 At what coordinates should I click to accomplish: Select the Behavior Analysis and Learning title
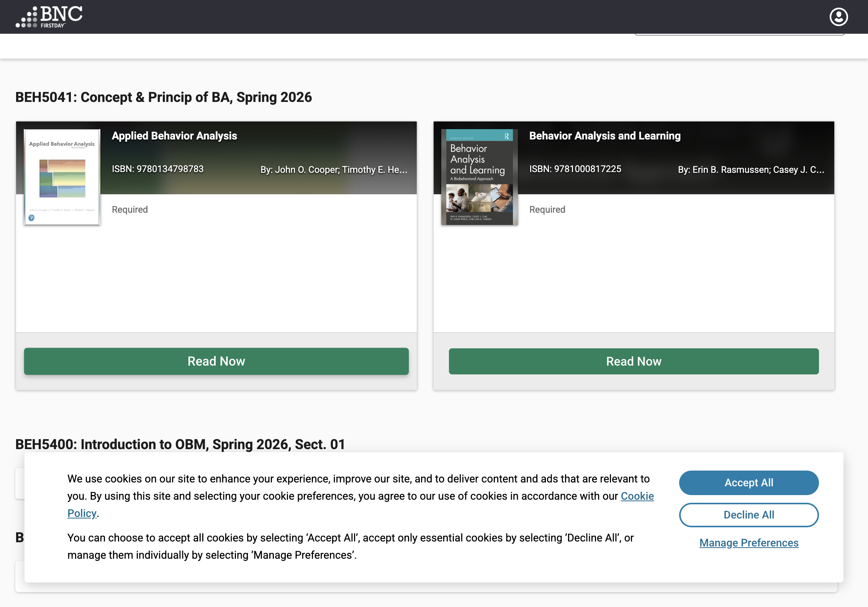point(605,136)
